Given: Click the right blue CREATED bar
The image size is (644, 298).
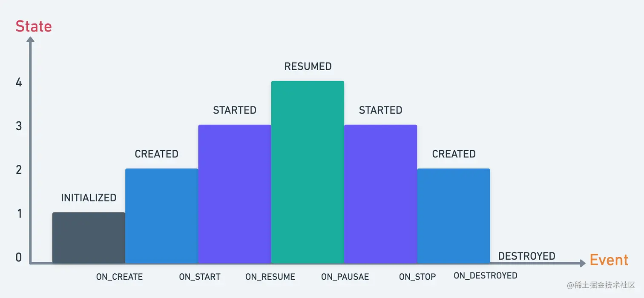Looking at the screenshot, I should tap(454, 216).
